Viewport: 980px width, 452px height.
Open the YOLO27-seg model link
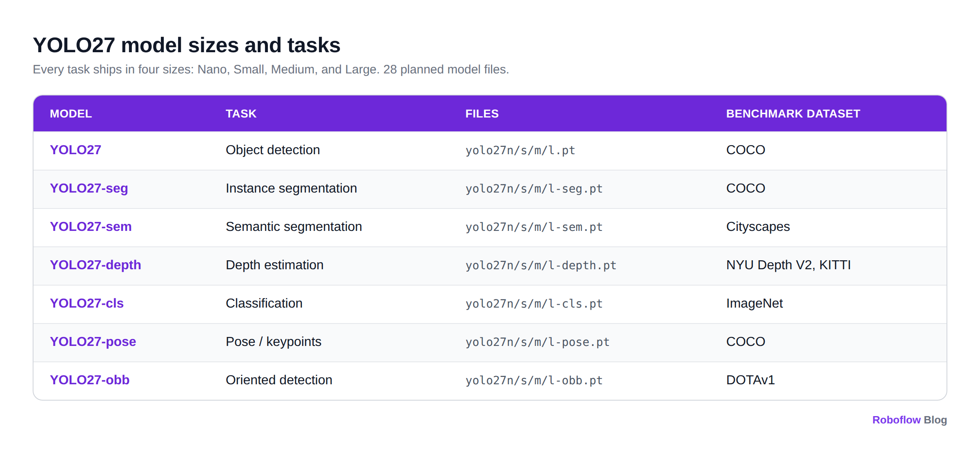click(x=89, y=188)
